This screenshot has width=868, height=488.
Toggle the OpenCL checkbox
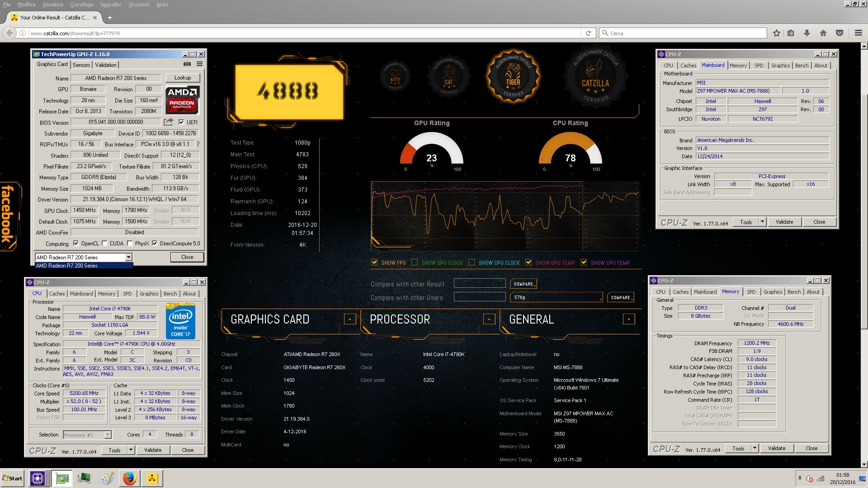[x=76, y=244]
